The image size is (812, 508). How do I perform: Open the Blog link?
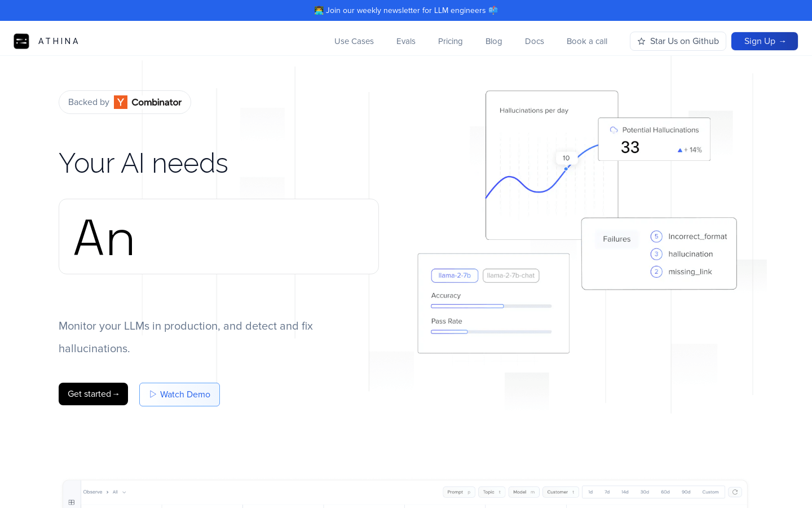[494, 41]
